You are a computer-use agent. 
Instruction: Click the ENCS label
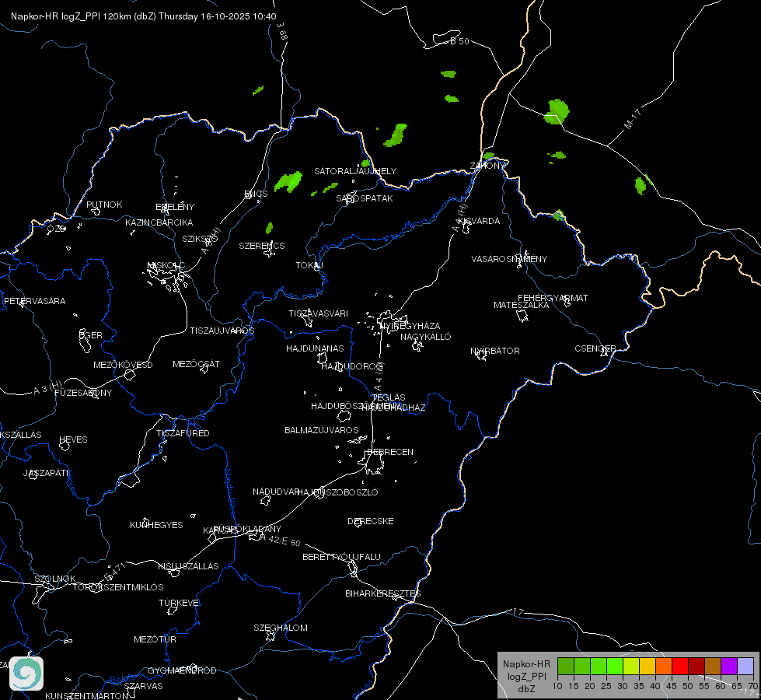point(256,194)
